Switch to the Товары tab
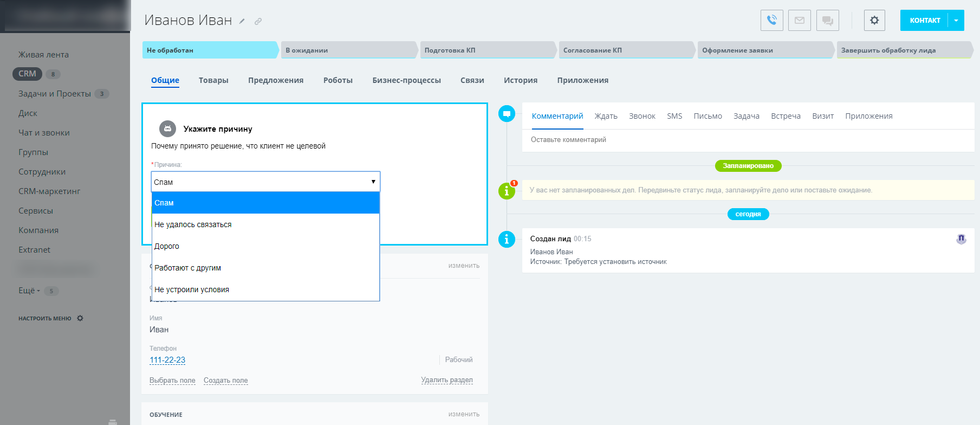The width and height of the screenshot is (980, 425). click(x=213, y=80)
